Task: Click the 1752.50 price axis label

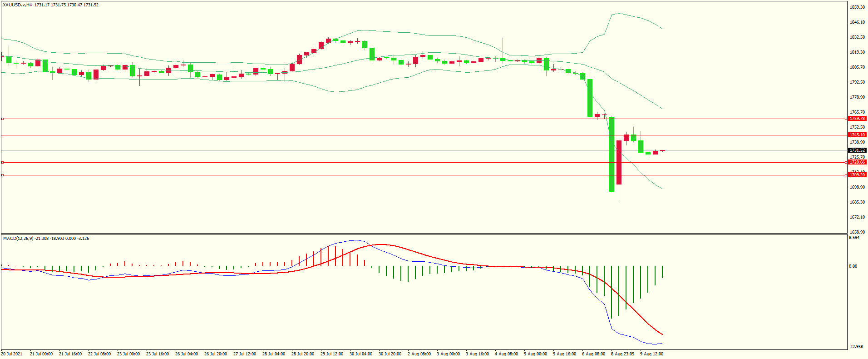Action: click(x=857, y=127)
